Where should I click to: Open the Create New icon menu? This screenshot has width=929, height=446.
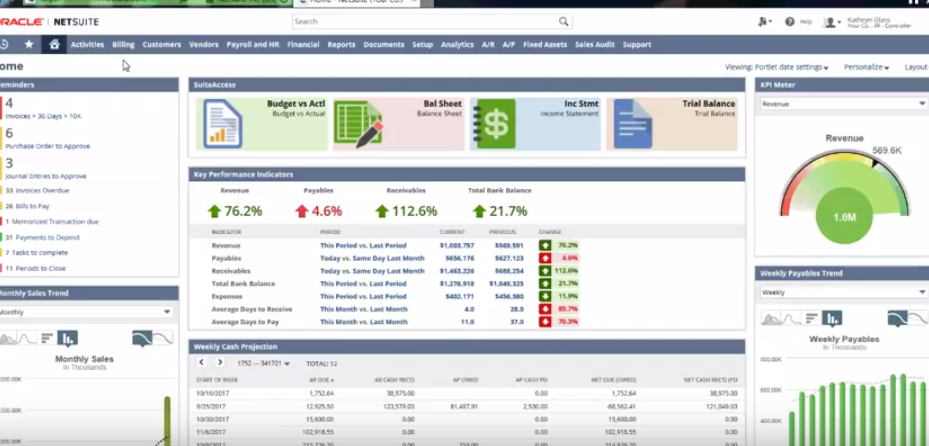[764, 21]
